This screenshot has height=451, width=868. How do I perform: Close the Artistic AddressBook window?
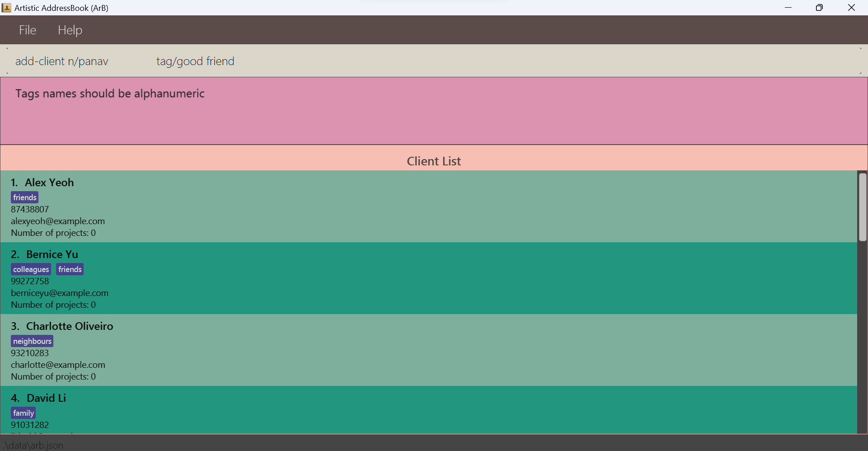pyautogui.click(x=851, y=8)
